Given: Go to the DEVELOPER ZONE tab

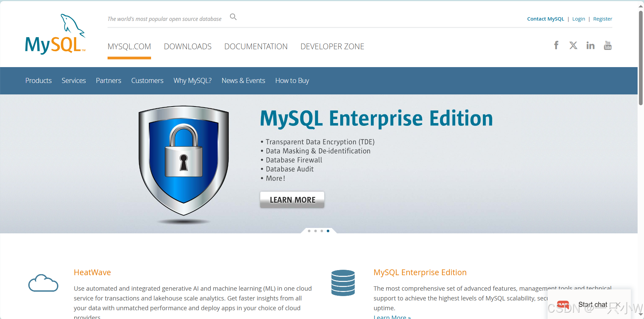Looking at the screenshot, I should [332, 47].
